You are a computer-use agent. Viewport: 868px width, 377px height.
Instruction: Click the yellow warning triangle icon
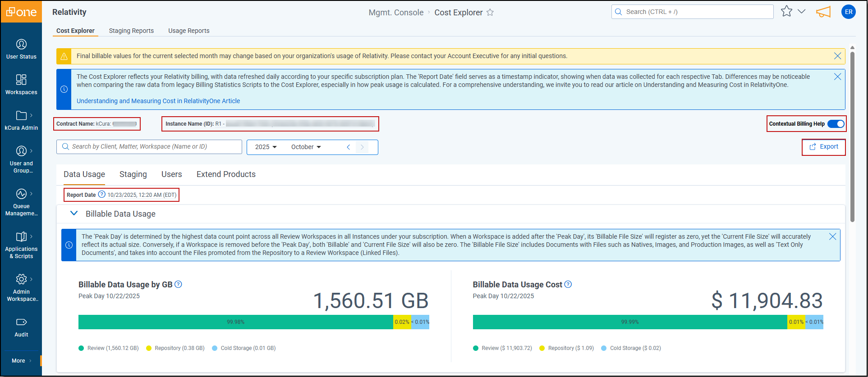click(64, 56)
